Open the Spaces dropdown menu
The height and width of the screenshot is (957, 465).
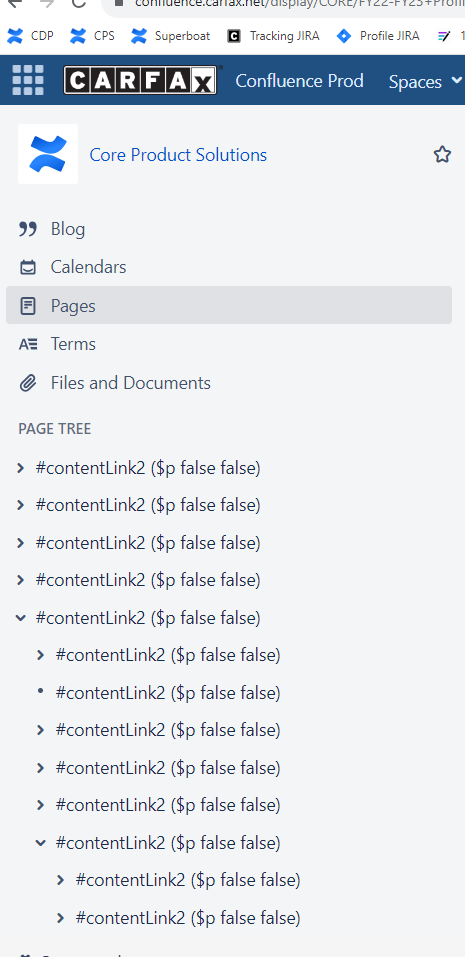425,81
